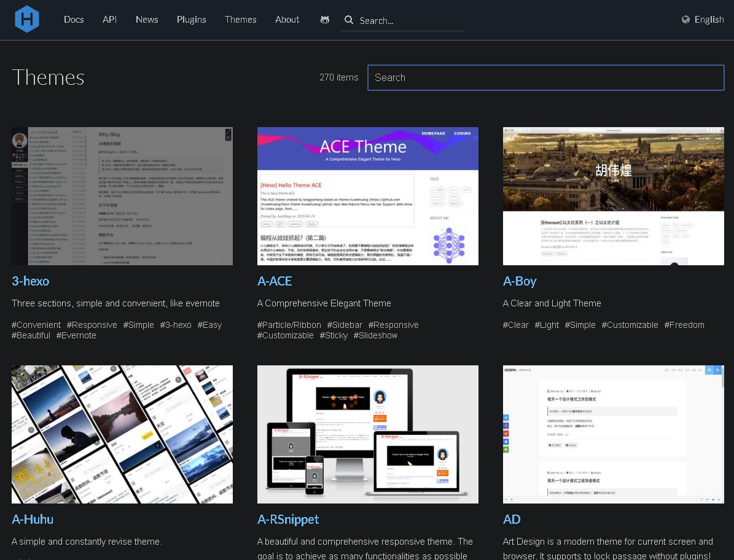Click the A-Huhu theme preview image
734x560 pixels.
(x=122, y=434)
